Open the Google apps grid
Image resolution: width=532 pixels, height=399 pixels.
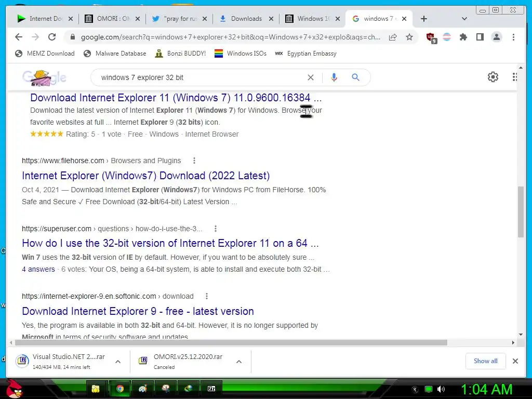514,77
